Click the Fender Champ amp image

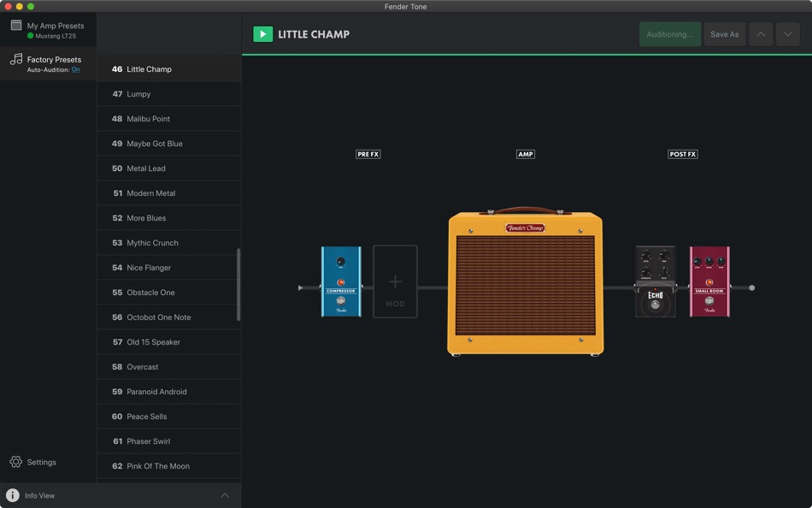point(525,282)
